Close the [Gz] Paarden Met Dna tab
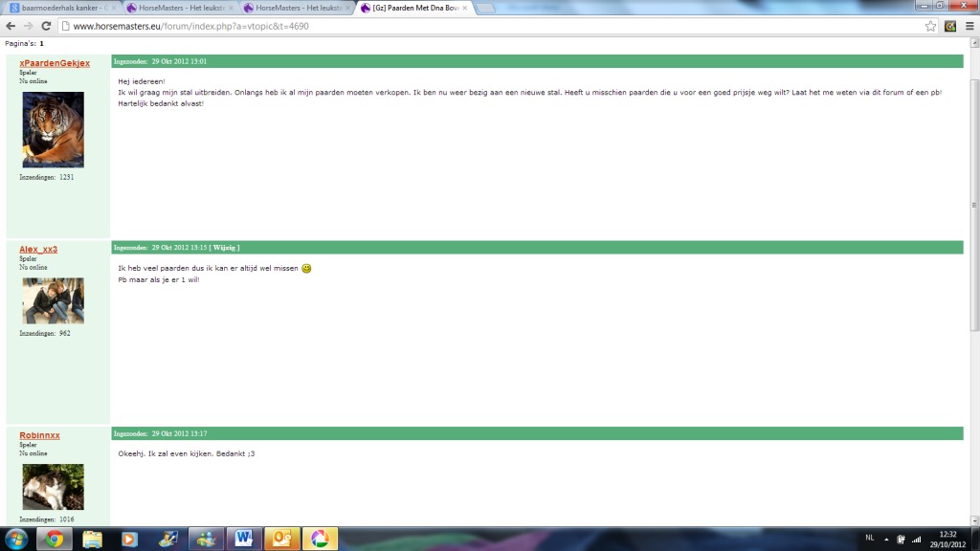This screenshot has height=551, width=980. point(464,8)
